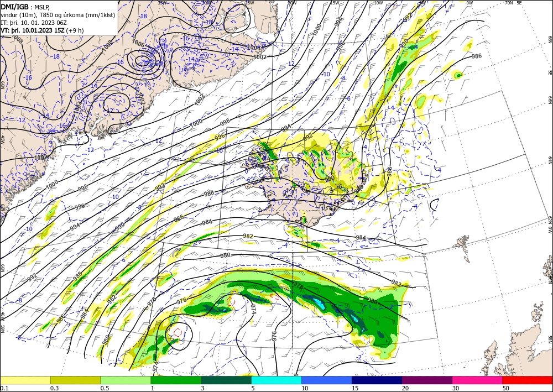This screenshot has height=392, width=553.
Task: Click the legend value "3"
Action: tap(203, 388)
